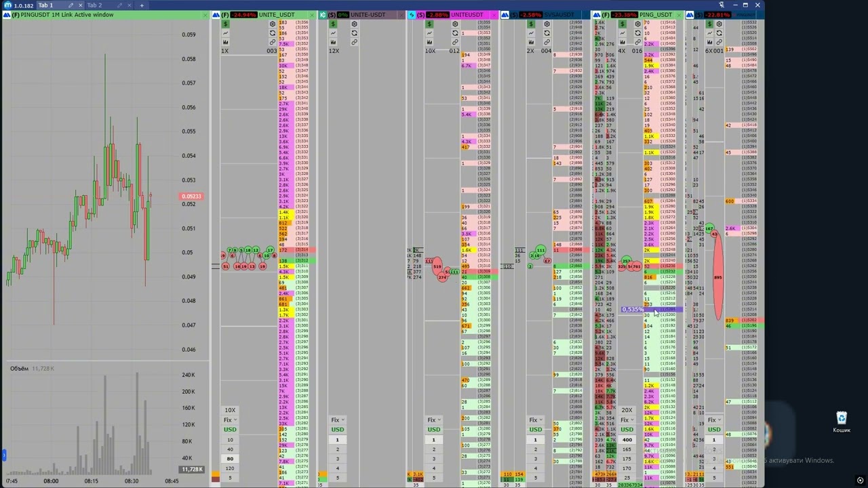Select volume preset 165 in PING_USDT panel
The image size is (868, 488).
tap(627, 449)
